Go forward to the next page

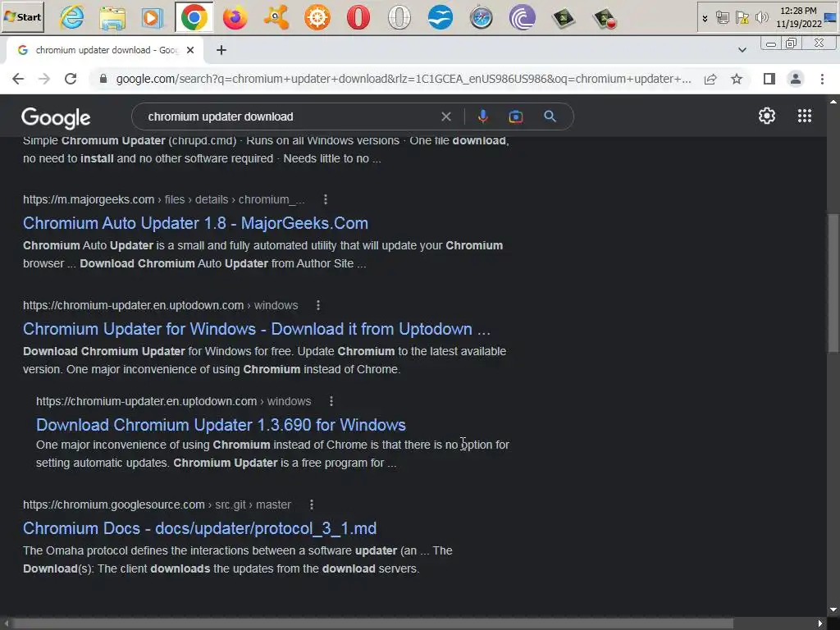click(x=44, y=79)
